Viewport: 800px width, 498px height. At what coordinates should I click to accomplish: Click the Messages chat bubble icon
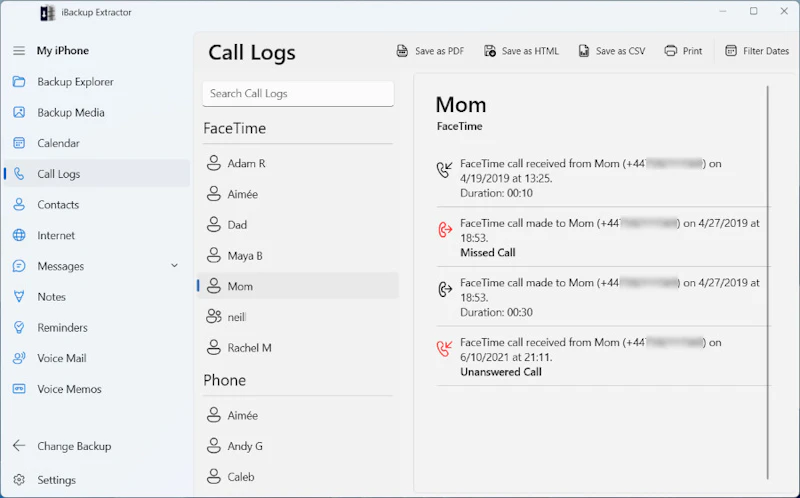pos(19,266)
